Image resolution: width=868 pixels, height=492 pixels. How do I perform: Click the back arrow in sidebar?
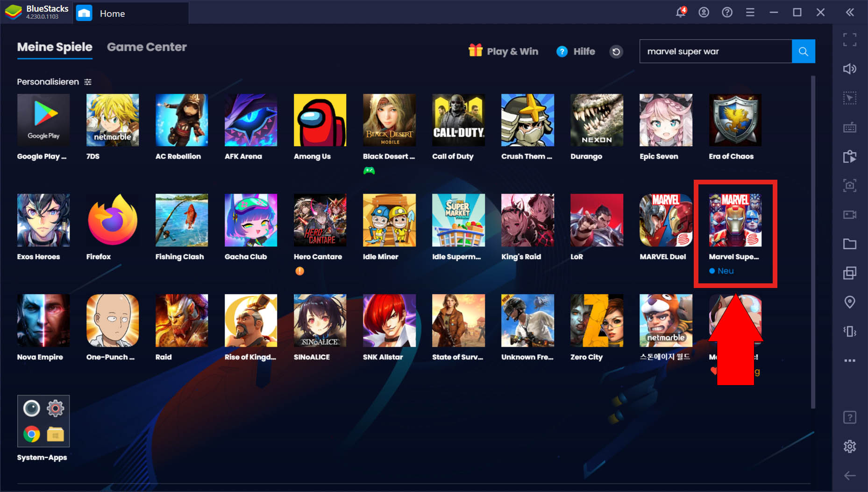(850, 476)
